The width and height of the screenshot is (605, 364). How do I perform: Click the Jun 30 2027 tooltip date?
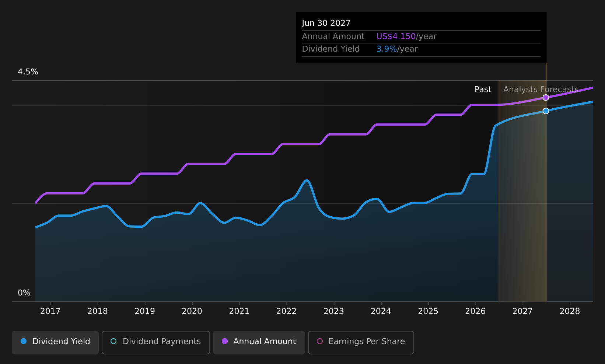point(326,23)
